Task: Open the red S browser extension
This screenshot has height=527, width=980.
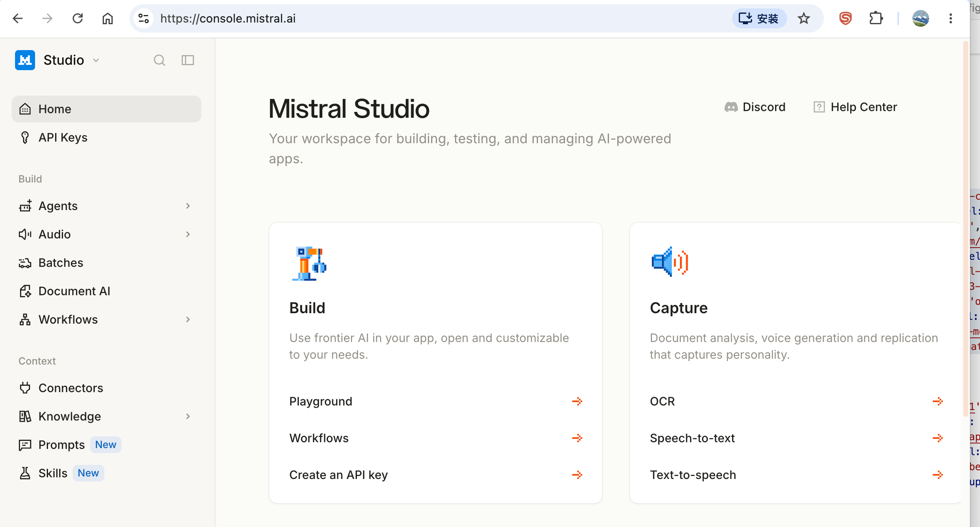Action: (846, 18)
